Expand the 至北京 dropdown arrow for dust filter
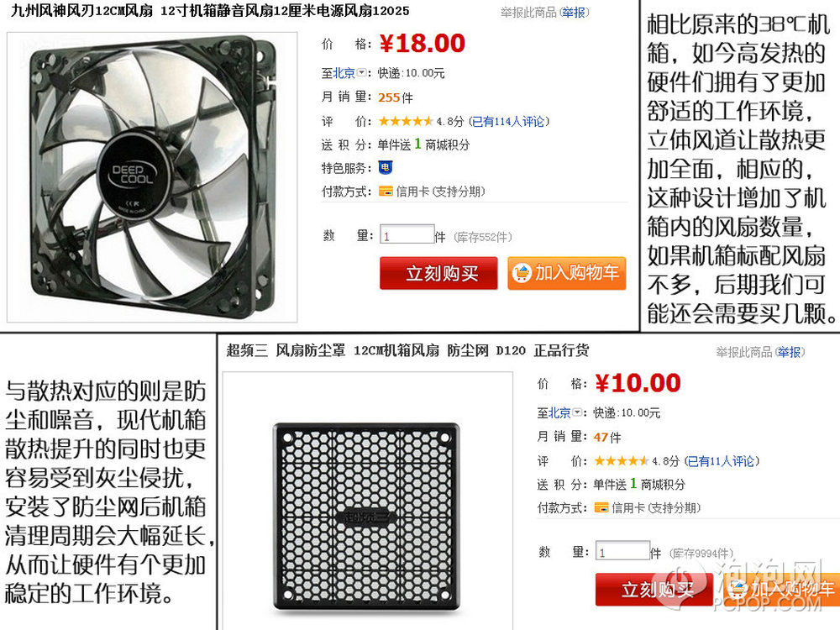 tap(578, 412)
